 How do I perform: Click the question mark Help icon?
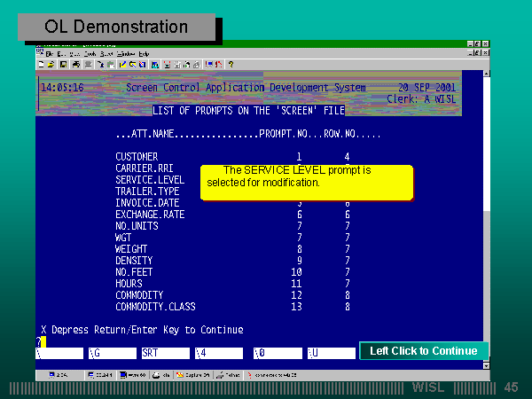pos(231,65)
